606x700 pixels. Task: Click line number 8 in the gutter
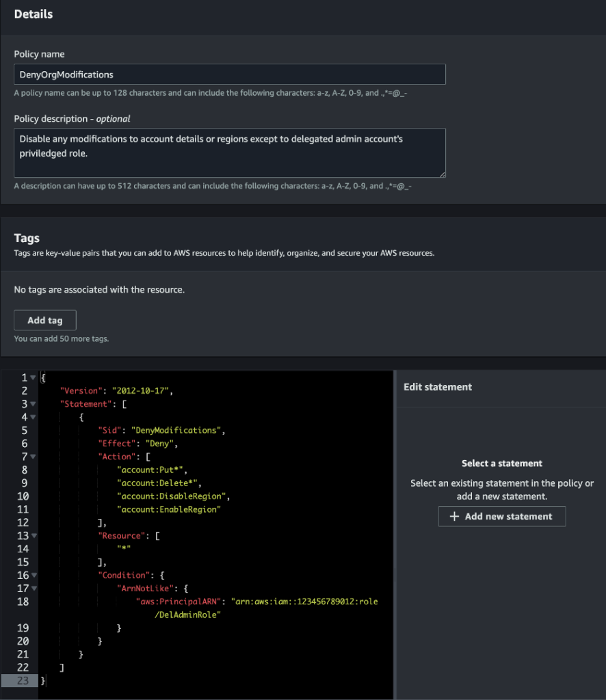(x=24, y=470)
